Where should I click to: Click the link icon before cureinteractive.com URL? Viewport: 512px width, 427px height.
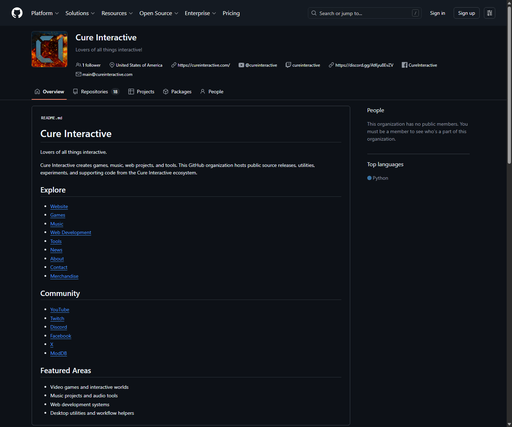174,65
